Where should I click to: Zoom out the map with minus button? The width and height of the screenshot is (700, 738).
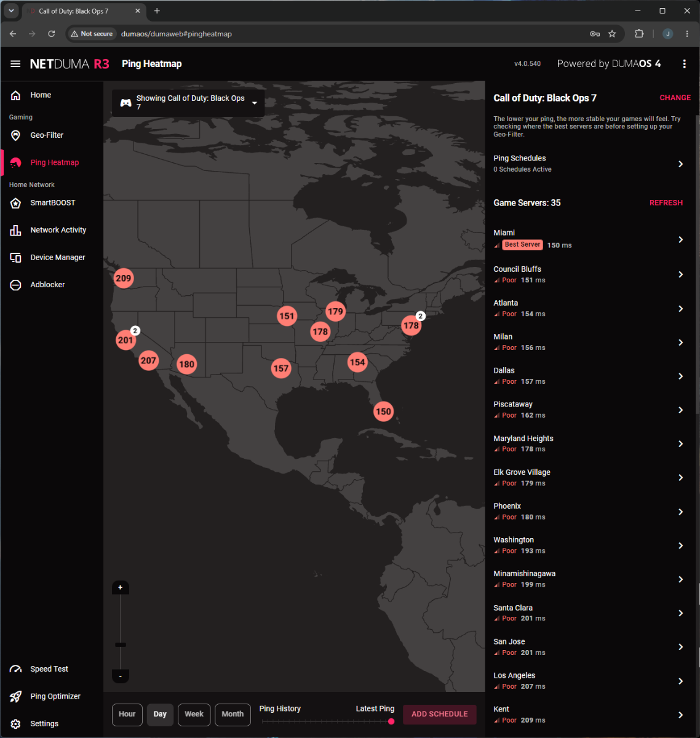(x=121, y=676)
